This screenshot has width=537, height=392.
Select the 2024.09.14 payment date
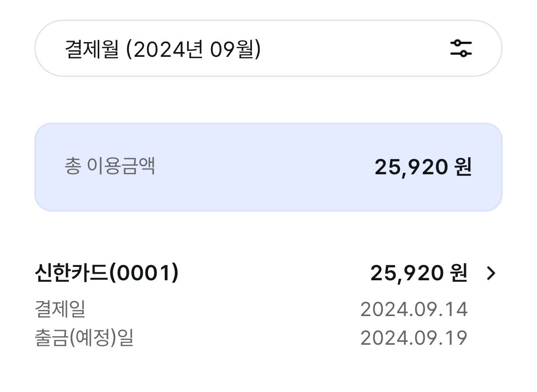tap(413, 309)
